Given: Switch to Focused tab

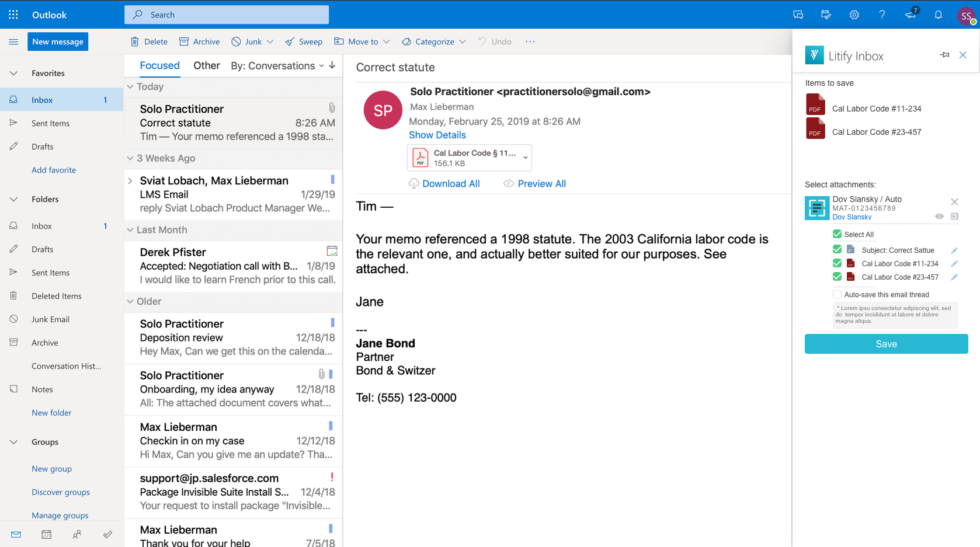Looking at the screenshot, I should [x=159, y=65].
